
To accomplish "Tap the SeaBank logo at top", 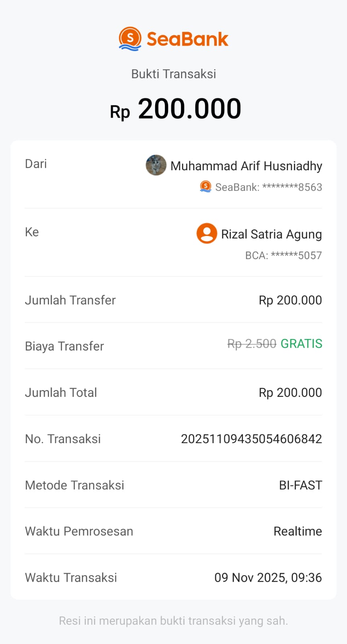I will [x=173, y=39].
